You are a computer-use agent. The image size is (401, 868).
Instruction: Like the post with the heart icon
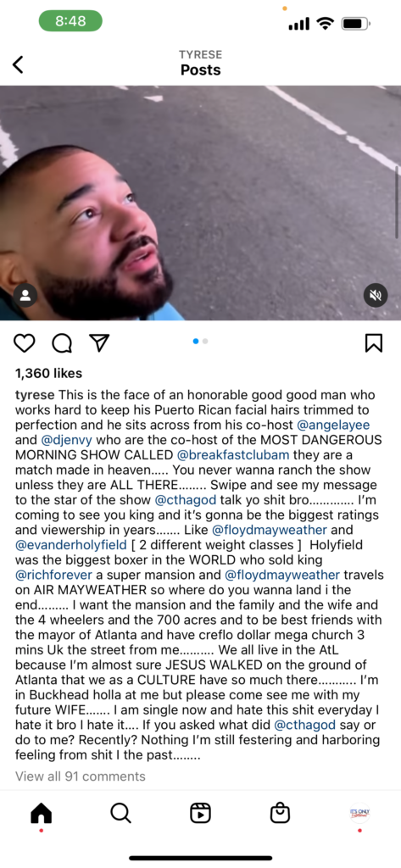click(24, 343)
